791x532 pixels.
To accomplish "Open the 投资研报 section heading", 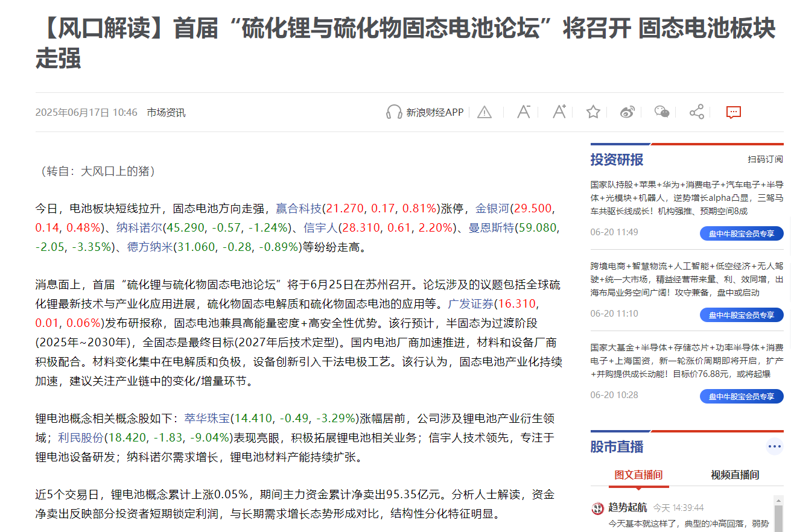I will point(617,160).
